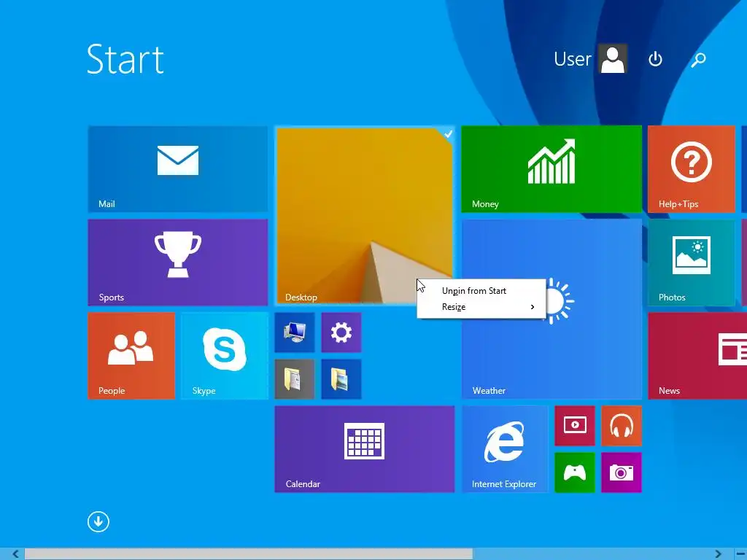Open the Mail tile
Viewport: 747px width, 560px height.
point(178,168)
